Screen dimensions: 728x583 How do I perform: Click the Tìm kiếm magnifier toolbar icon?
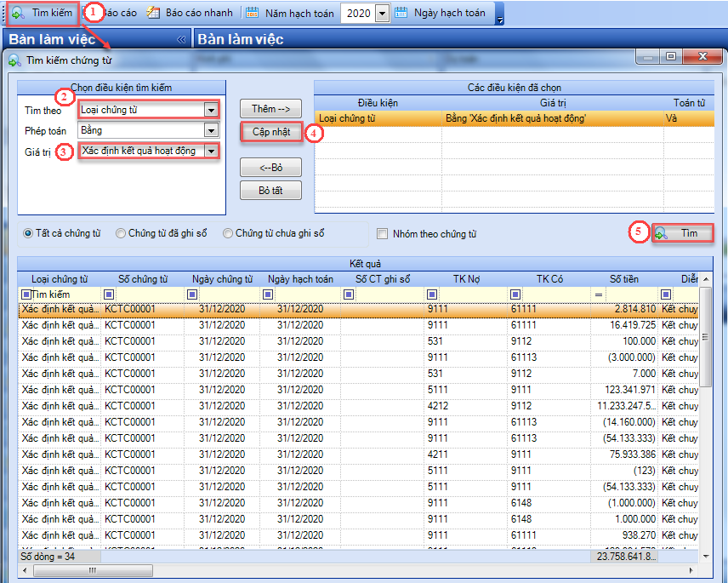click(x=18, y=13)
